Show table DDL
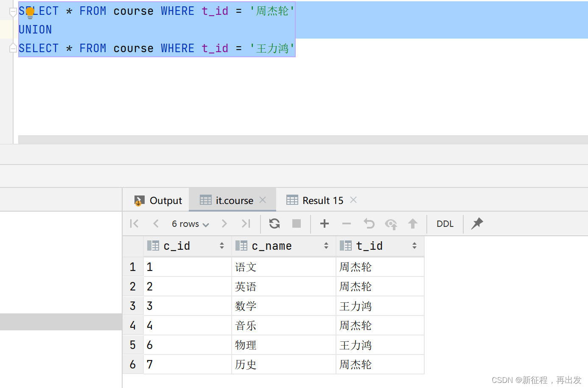Image resolution: width=588 pixels, height=388 pixels. [x=445, y=224]
